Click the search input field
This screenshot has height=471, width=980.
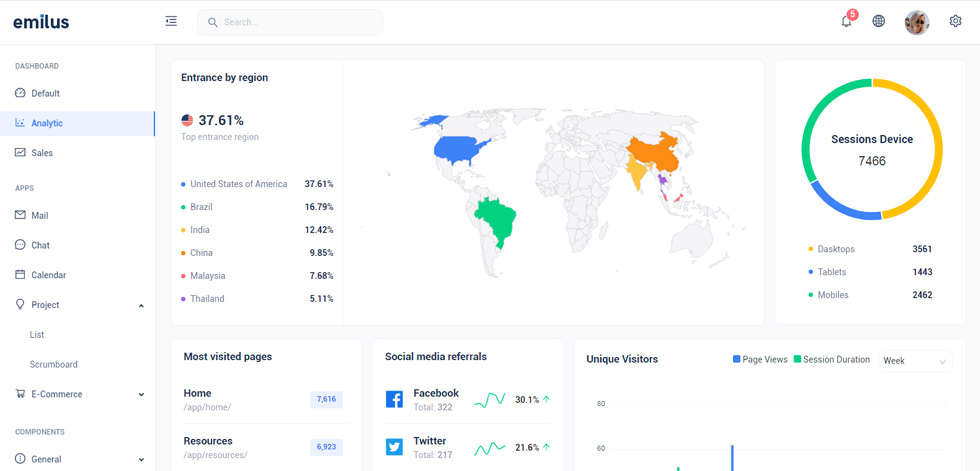tap(290, 22)
